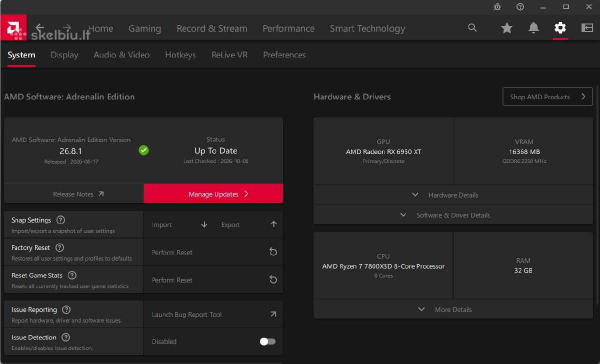Show help tooltip for Snap Settings
Viewport: 600px width, 364px height.
61,220
